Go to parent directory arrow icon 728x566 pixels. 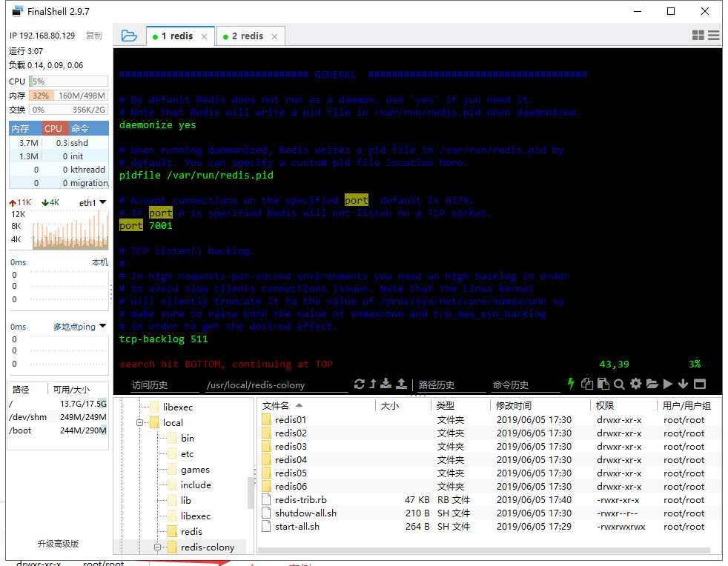(373, 384)
